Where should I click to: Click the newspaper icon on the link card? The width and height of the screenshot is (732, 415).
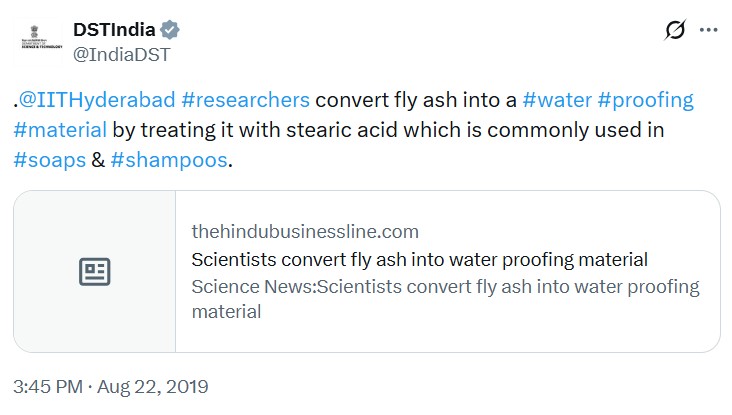pyautogui.click(x=95, y=271)
